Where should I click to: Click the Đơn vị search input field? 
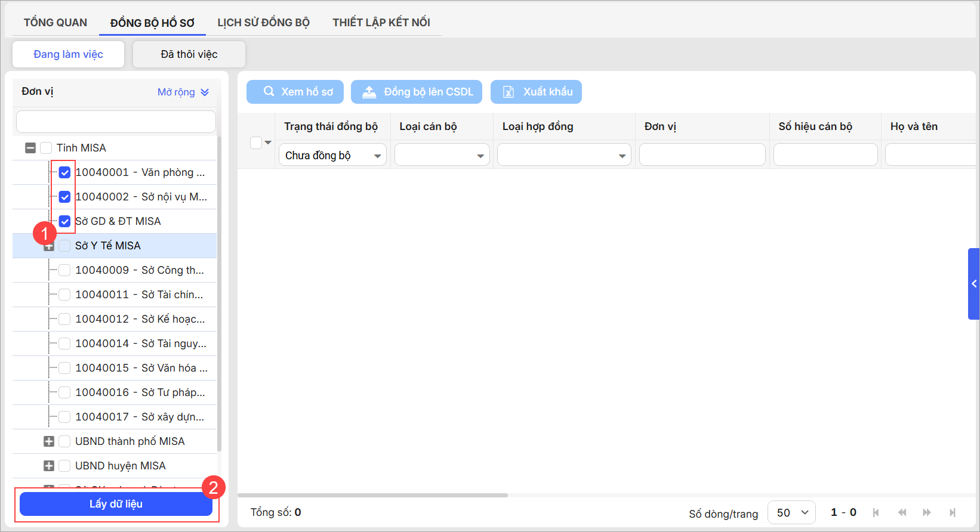(x=116, y=122)
